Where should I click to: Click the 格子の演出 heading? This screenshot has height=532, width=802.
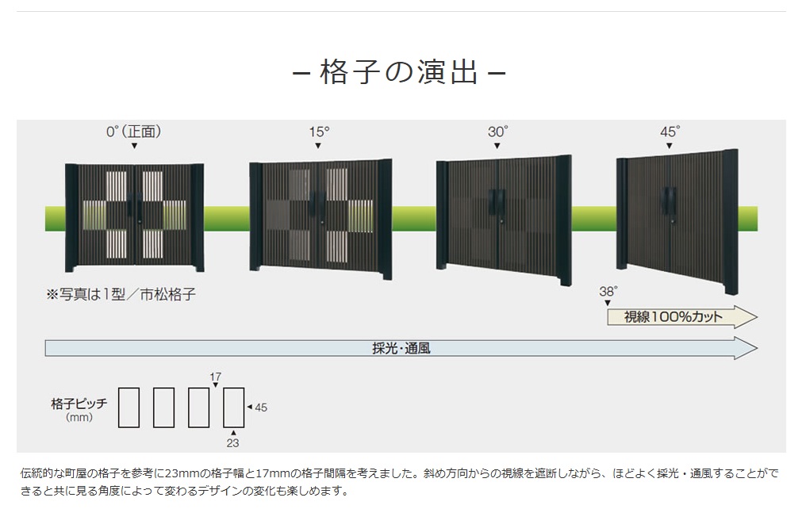(399, 72)
